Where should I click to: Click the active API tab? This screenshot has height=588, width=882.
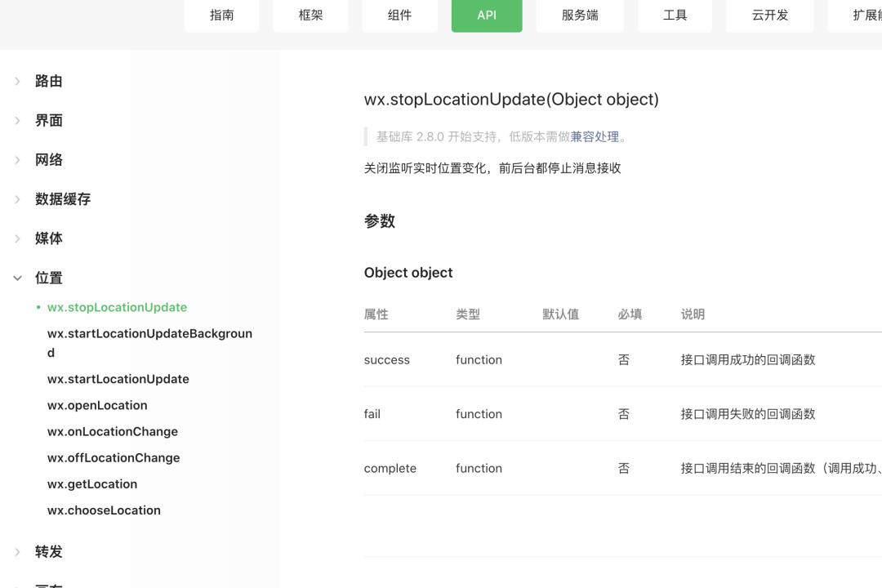[x=487, y=16]
